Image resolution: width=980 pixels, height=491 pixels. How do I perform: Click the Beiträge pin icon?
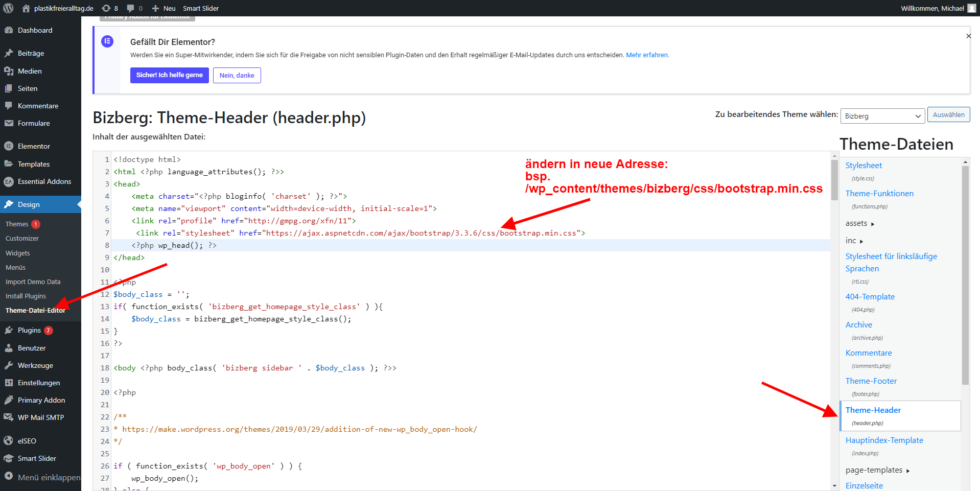point(9,53)
